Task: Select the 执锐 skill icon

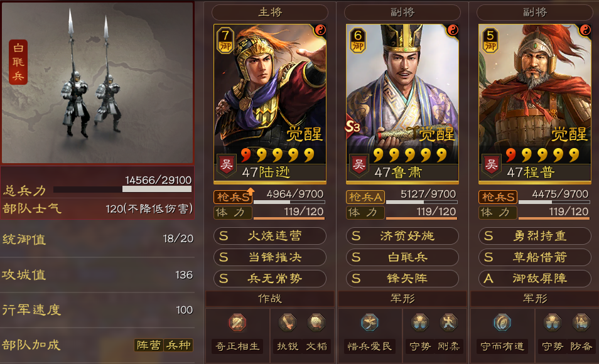Action: coord(288,323)
